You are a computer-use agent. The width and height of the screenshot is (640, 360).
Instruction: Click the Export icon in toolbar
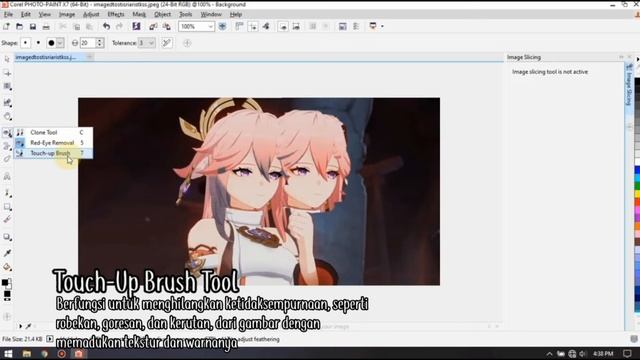click(167, 27)
